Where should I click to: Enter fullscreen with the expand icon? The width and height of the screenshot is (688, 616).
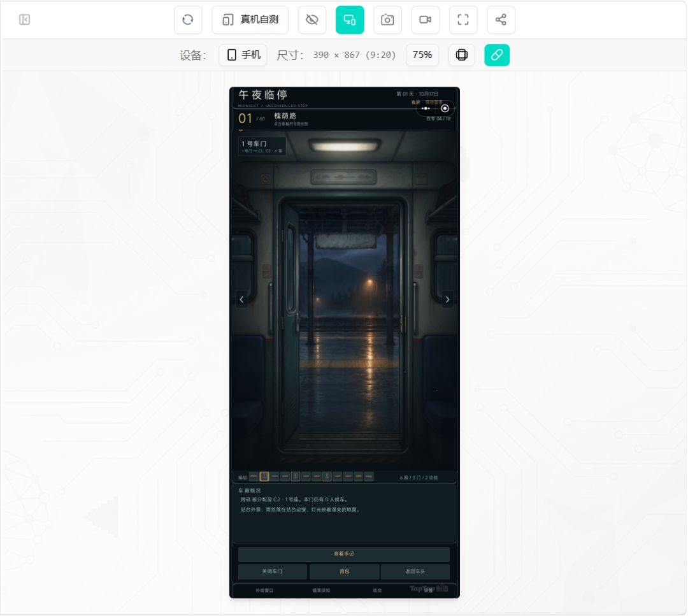tap(463, 20)
